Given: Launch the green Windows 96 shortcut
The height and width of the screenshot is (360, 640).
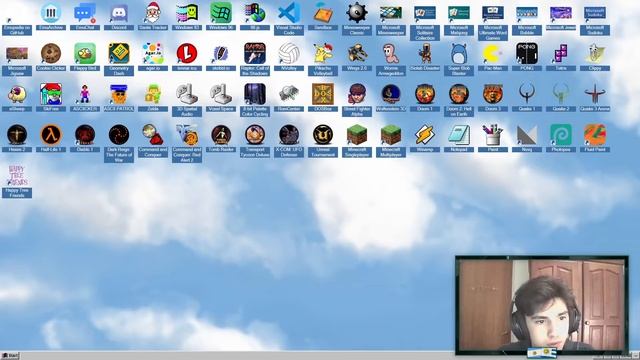Looking at the screenshot, I should 221,13.
